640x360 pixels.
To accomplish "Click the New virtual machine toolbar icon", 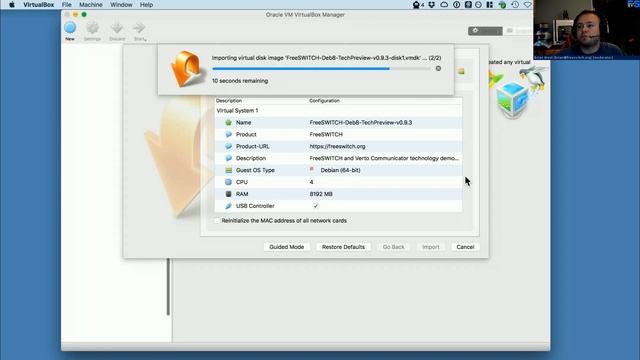I will pyautogui.click(x=70, y=28).
